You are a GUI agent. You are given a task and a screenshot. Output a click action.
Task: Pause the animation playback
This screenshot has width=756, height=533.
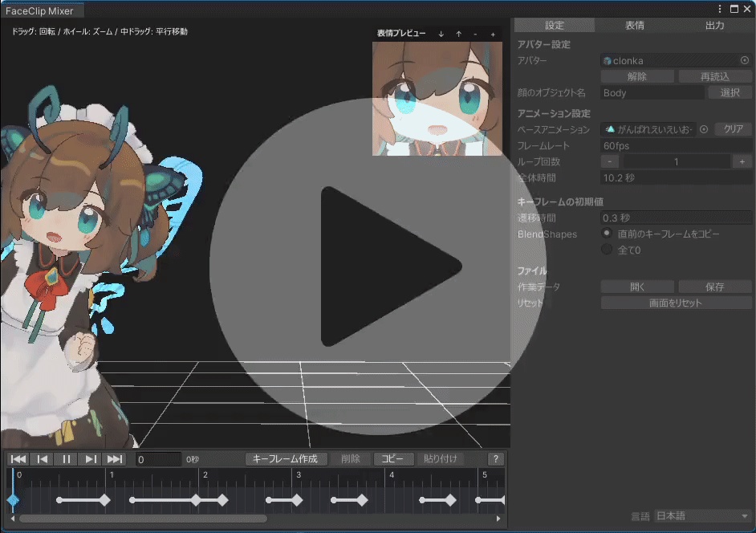[x=67, y=458]
